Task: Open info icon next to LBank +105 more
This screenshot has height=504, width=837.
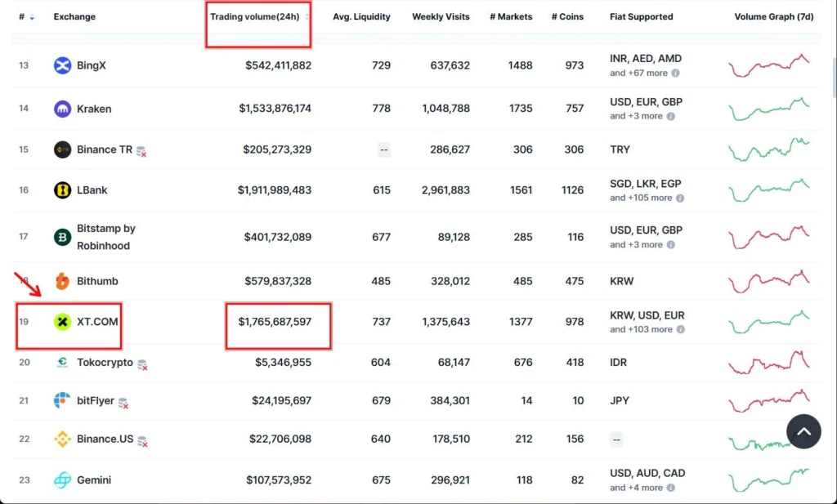Action: (x=680, y=198)
